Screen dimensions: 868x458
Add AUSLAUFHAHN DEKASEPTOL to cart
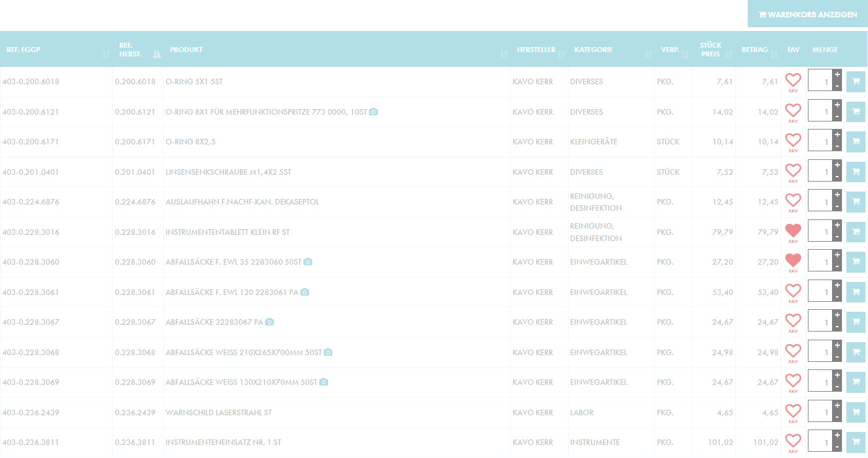coord(856,202)
